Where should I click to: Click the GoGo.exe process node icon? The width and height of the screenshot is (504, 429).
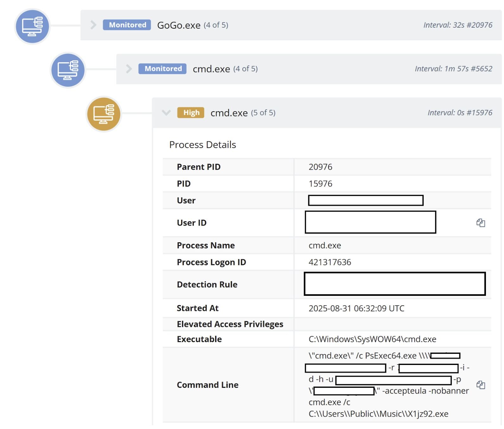[x=32, y=26]
